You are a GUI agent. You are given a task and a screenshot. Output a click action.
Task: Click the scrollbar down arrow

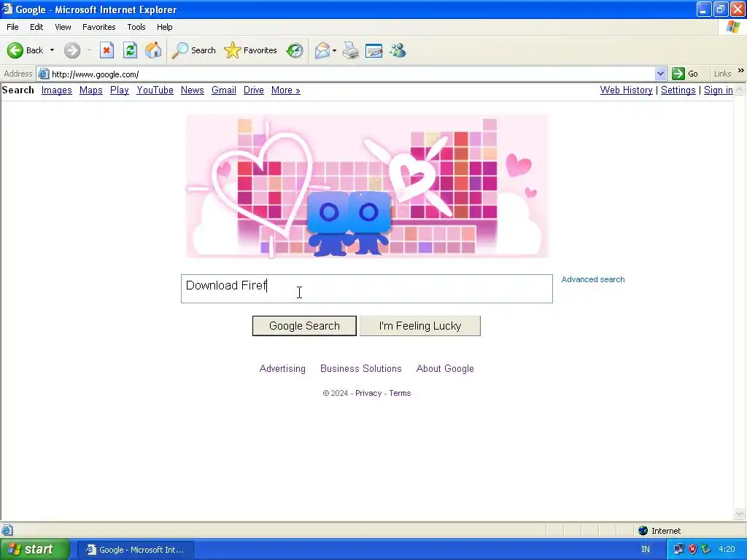[740, 513]
